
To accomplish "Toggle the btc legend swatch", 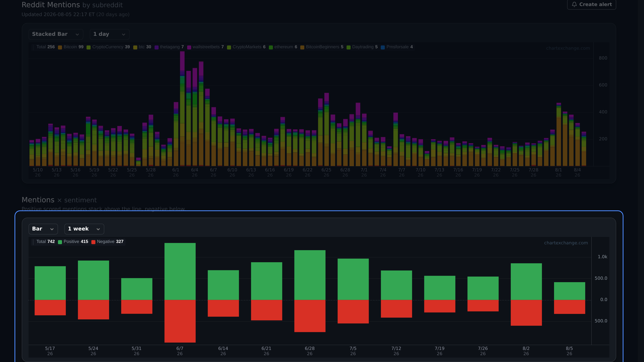I will (x=135, y=47).
